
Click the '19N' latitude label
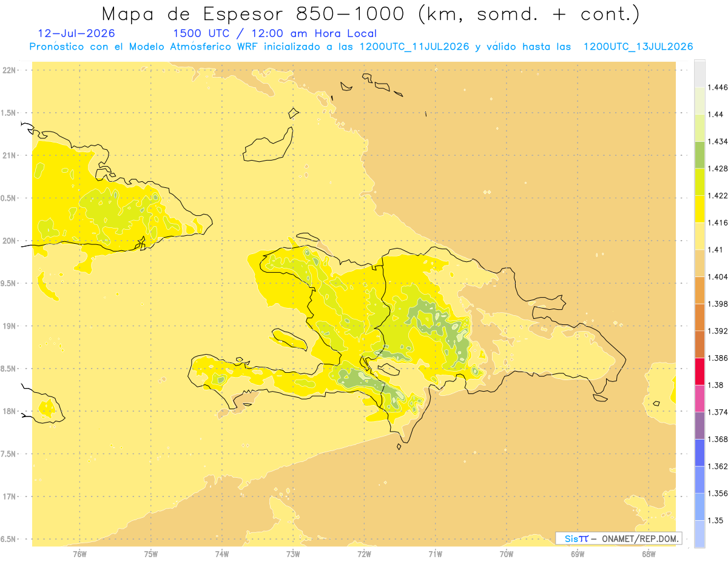tap(9, 326)
